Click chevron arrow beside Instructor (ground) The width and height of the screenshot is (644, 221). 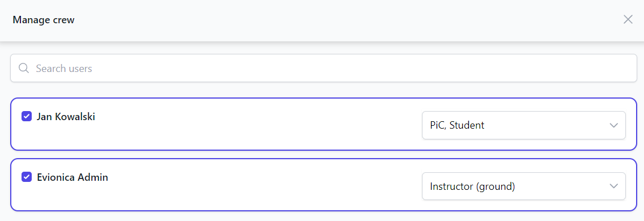click(613, 186)
